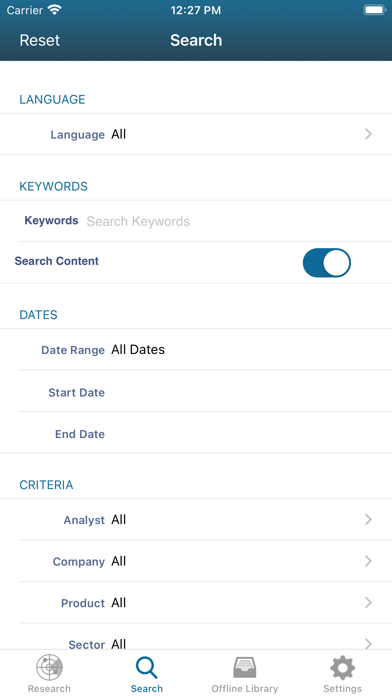Tap the battery icon in status bar
This screenshot has width=392, height=696.
point(375,10)
